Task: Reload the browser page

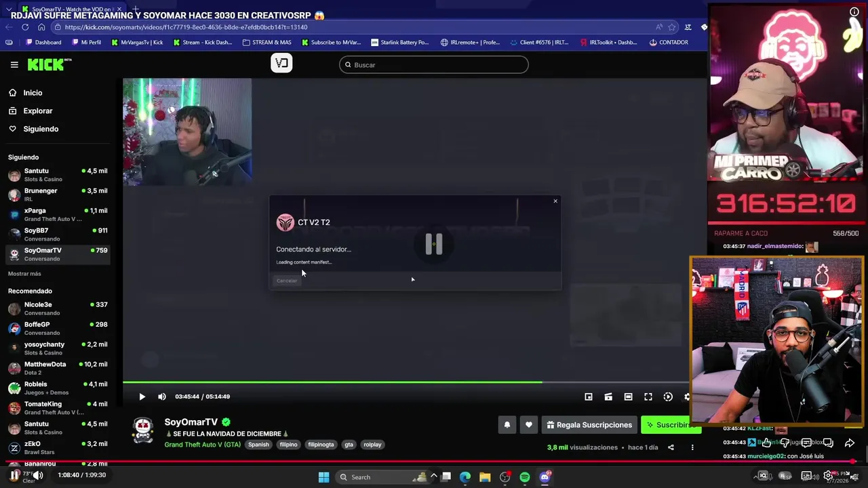Action: [x=25, y=27]
